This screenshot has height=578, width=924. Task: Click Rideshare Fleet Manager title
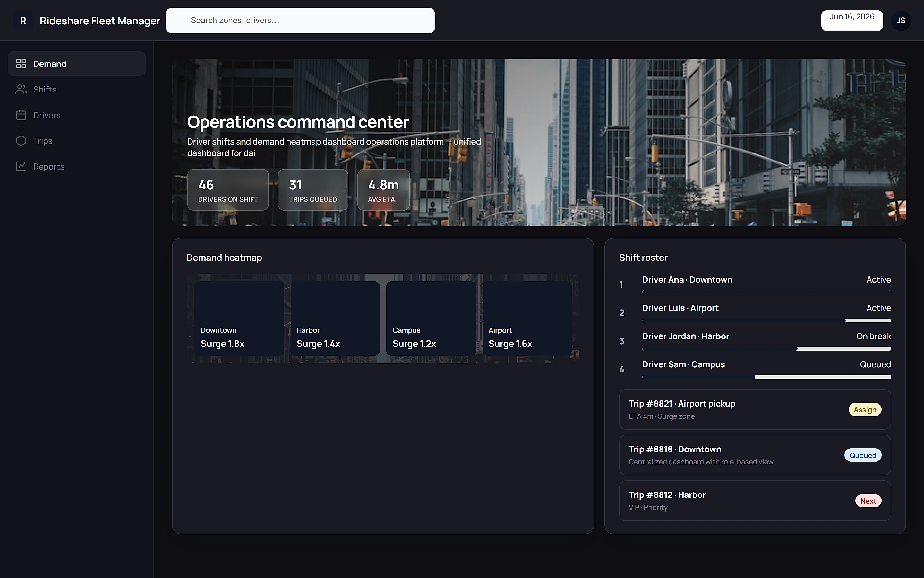[100, 21]
